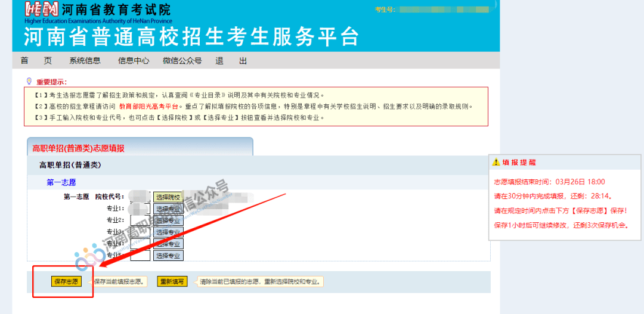Click 选择专业 button for 专业2
The height and width of the screenshot is (314, 644).
pos(168,220)
